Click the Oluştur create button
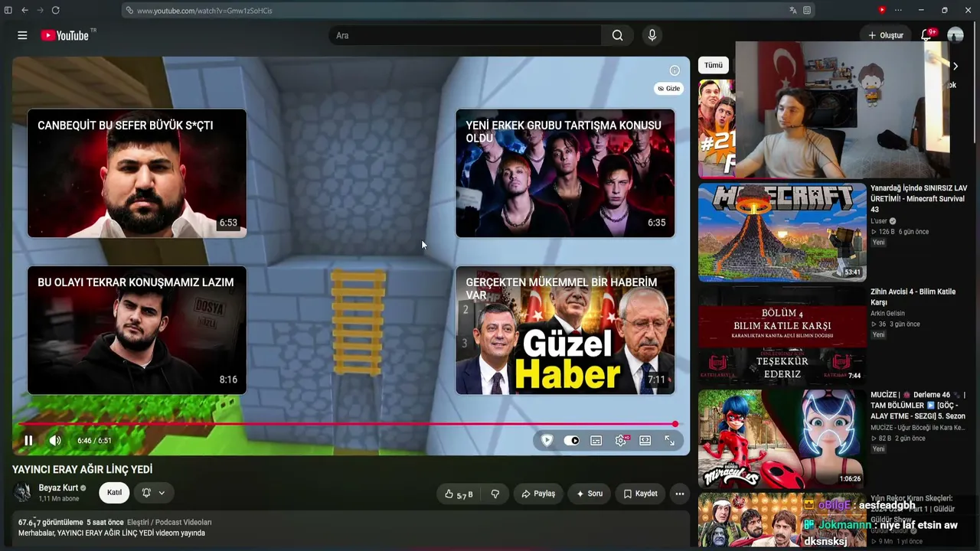980x551 pixels. click(x=886, y=35)
